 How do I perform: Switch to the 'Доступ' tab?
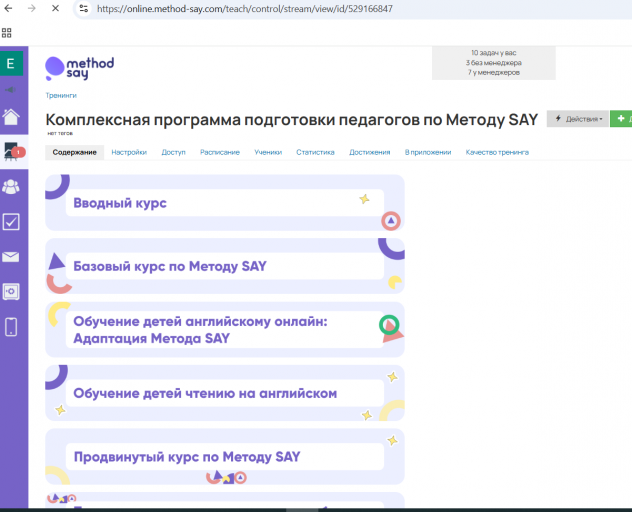click(x=173, y=152)
